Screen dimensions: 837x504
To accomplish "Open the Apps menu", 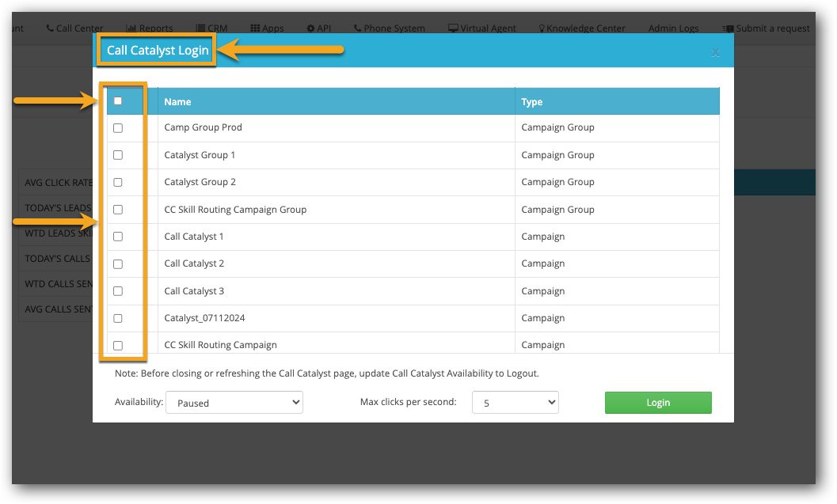I will [x=268, y=28].
